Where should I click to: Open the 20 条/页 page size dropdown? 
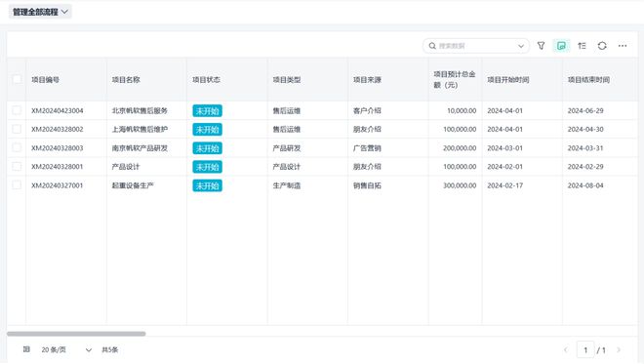pos(66,350)
